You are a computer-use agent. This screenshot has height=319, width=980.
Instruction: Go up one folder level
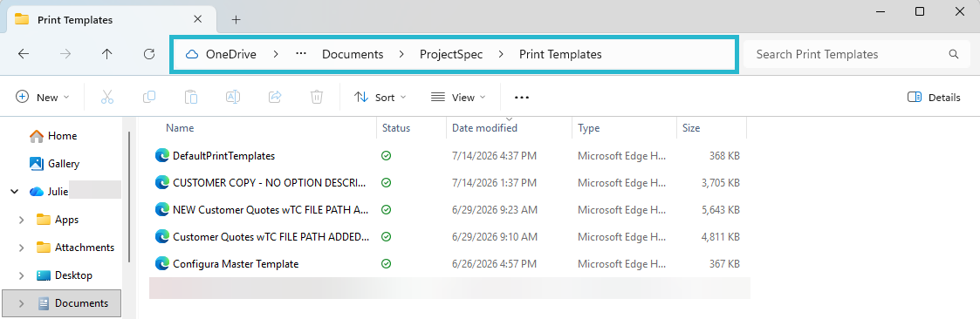click(106, 54)
